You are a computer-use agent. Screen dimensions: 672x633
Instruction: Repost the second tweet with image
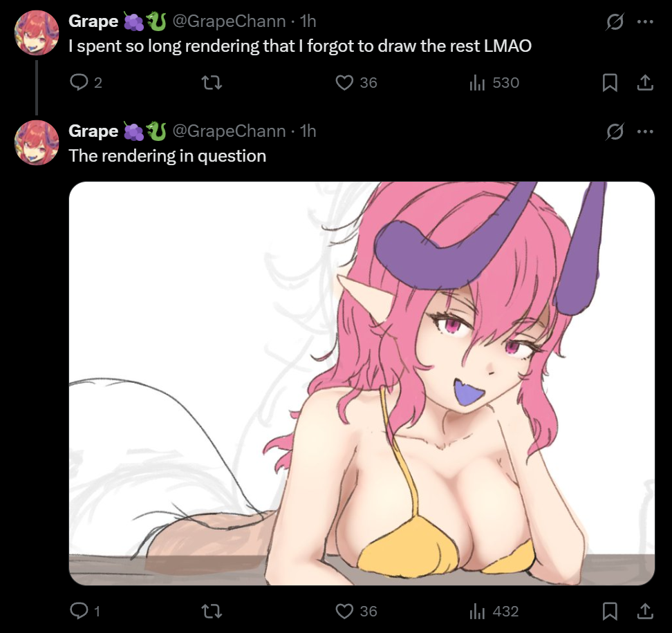tap(212, 611)
